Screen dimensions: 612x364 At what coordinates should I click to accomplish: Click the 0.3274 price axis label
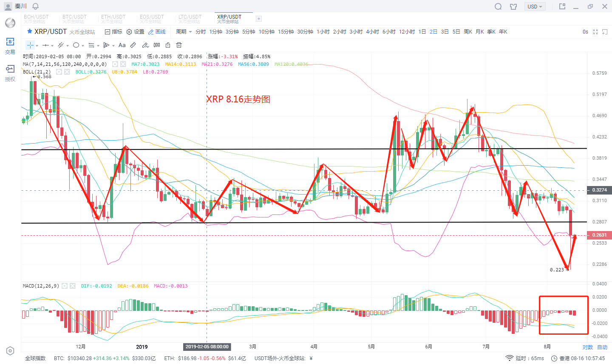[x=599, y=190]
